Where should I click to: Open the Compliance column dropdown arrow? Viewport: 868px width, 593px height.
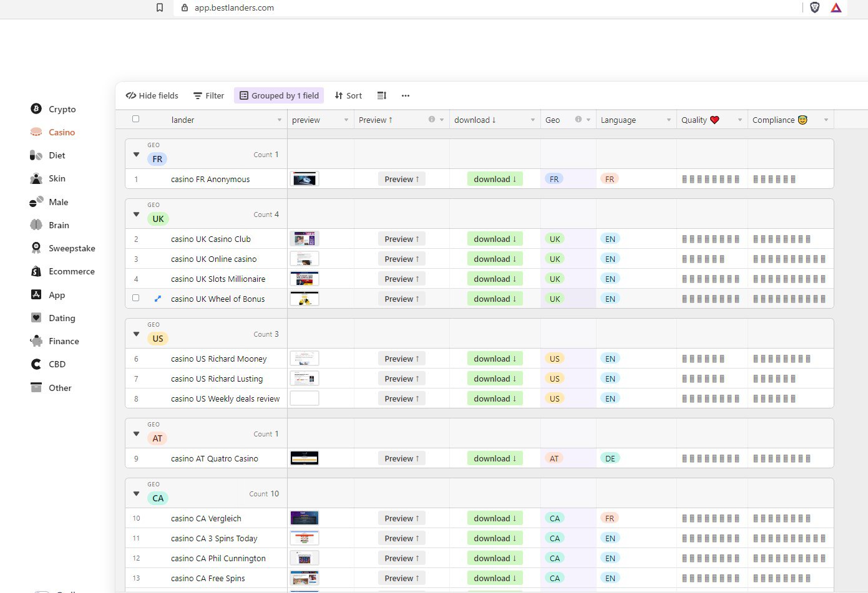826,120
